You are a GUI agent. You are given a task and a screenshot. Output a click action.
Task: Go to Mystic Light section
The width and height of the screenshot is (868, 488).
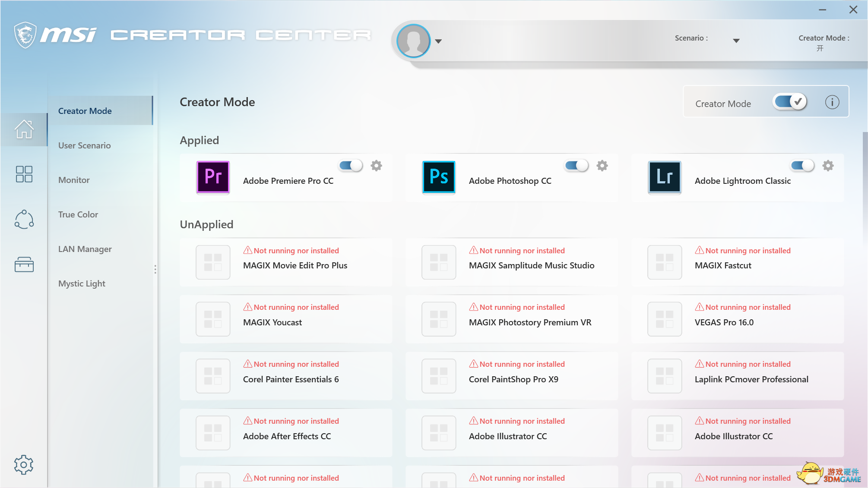[82, 283]
